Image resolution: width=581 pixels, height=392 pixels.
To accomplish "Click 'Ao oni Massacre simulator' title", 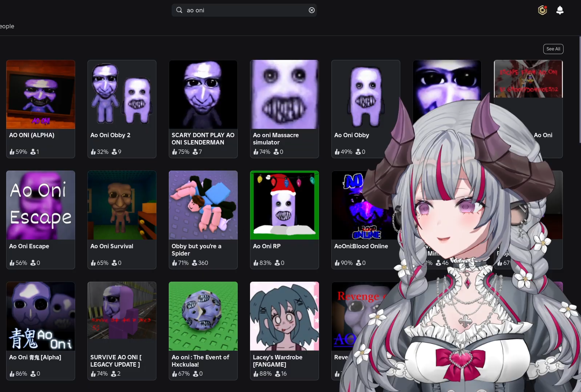I will [x=276, y=139].
